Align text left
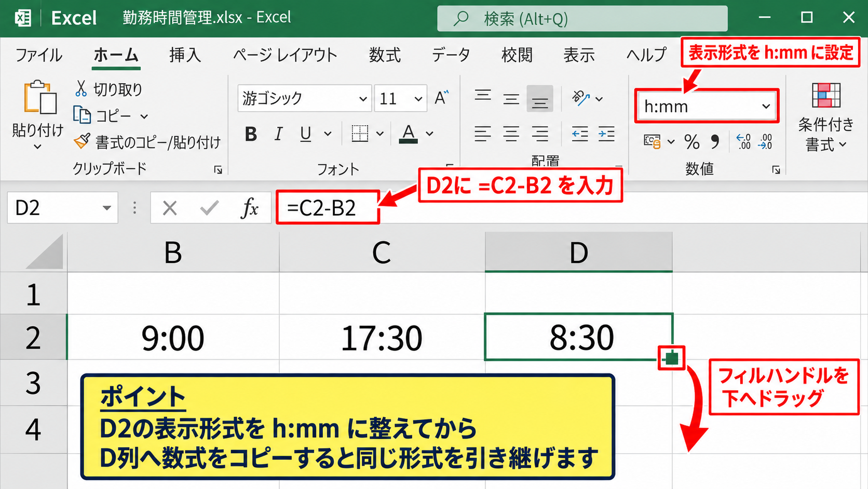Screen dimensions: 868x489 [x=483, y=134]
